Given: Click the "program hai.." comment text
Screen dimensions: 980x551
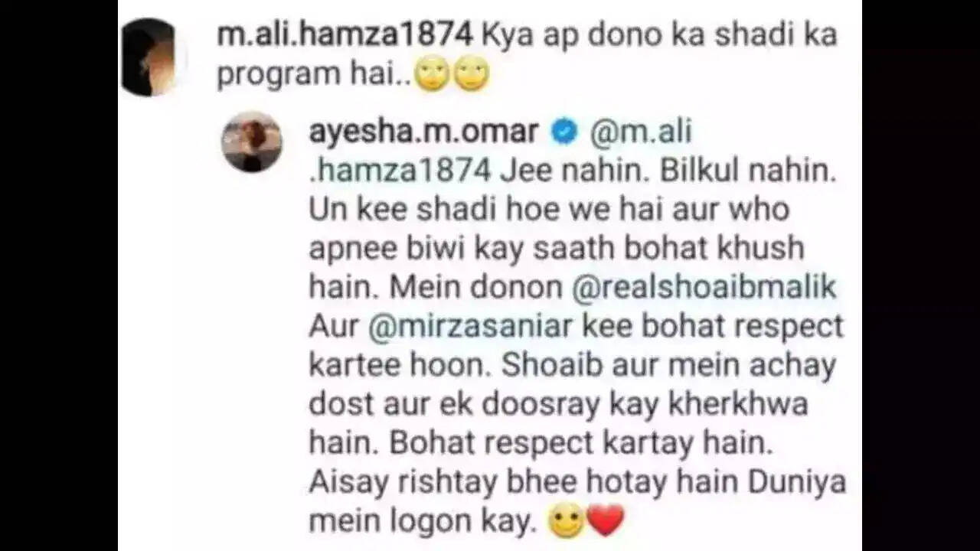Looking at the screenshot, I should (315, 75).
